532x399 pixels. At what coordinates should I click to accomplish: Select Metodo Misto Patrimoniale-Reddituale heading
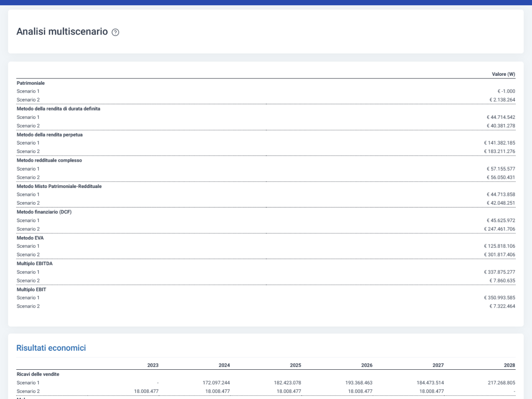[59, 186]
